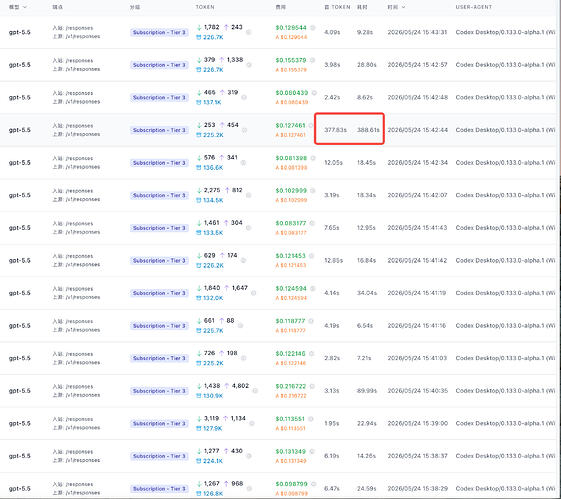Click the cost amount $0.131349
Screen dimensions: 561x499
click(291, 451)
